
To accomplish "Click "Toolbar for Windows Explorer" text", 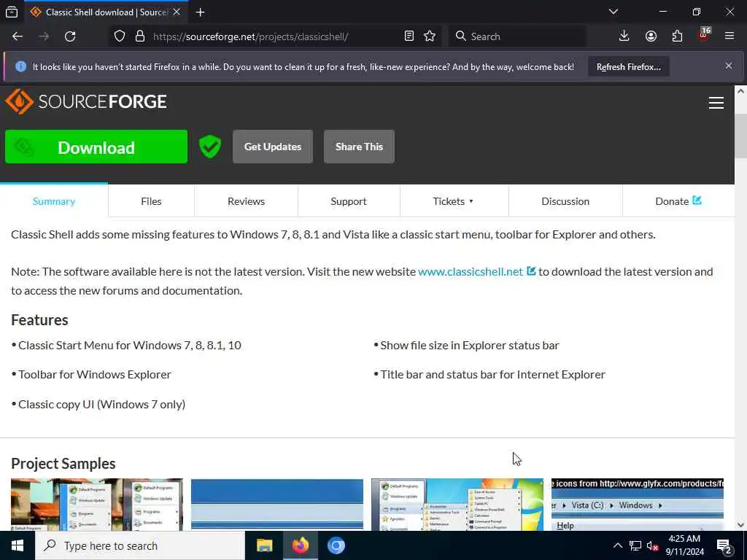I will point(94,374).
